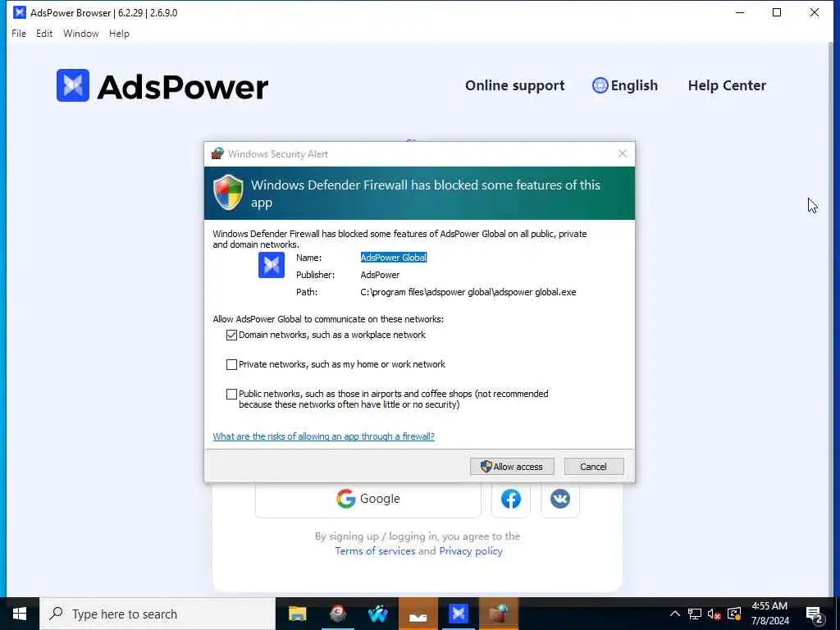The width and height of the screenshot is (840, 630).
Task: Open the Privacy policy link
Action: click(x=471, y=550)
